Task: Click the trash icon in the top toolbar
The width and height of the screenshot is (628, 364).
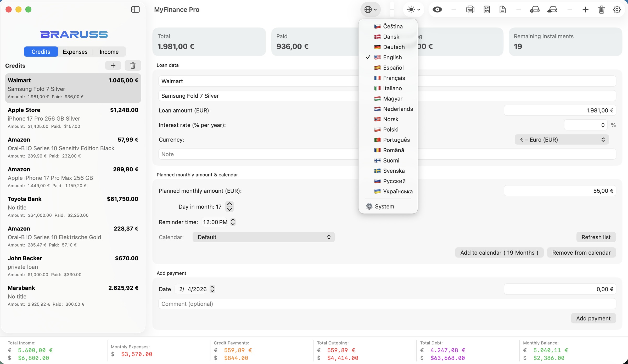Action: point(601,10)
